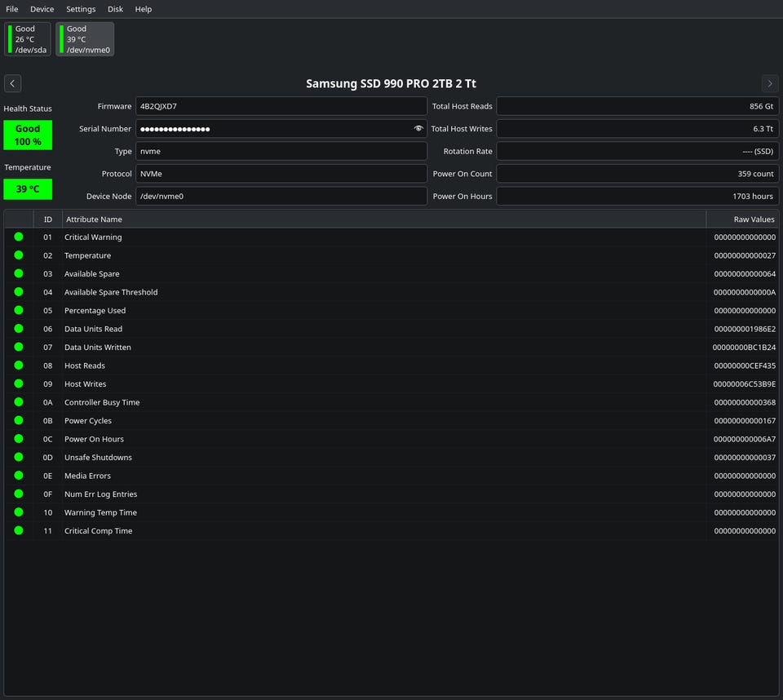Click green status dot for Temperature row
The height and width of the screenshot is (700, 783).
[x=19, y=255]
